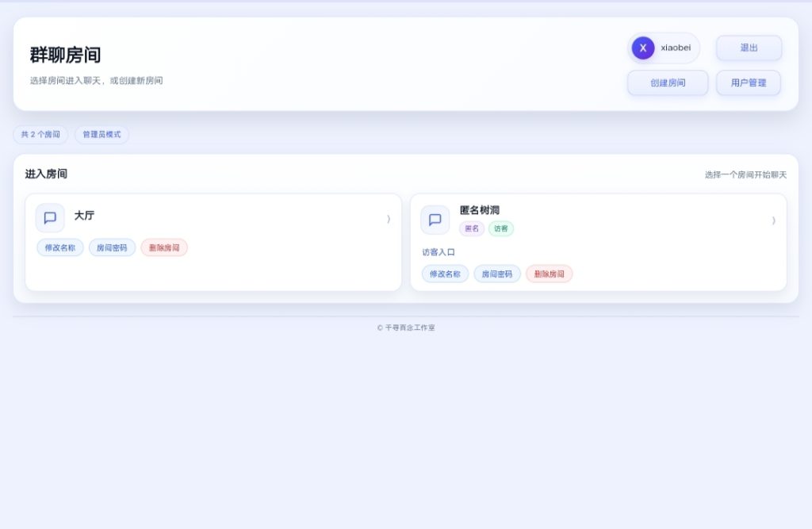
Task: Click the 访客 tag on 匿名树洞
Action: tap(501, 228)
